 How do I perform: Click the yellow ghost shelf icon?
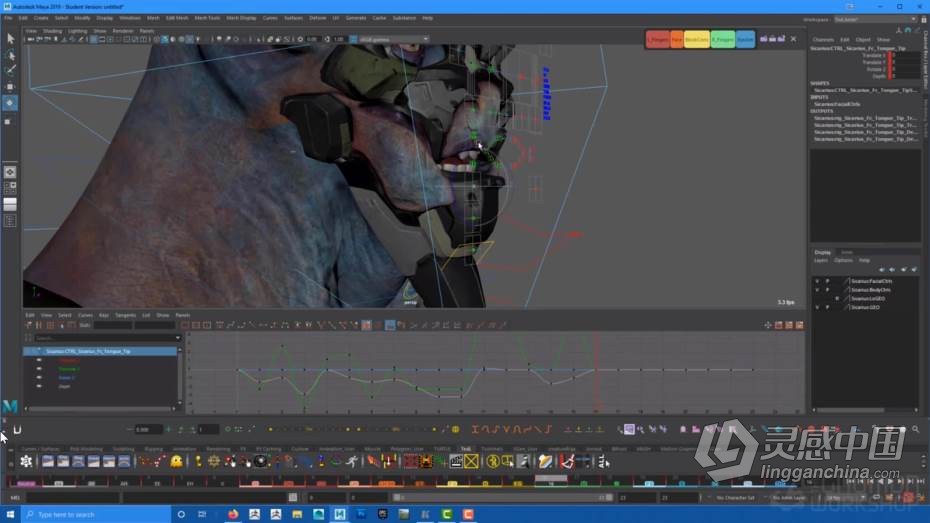(176, 461)
